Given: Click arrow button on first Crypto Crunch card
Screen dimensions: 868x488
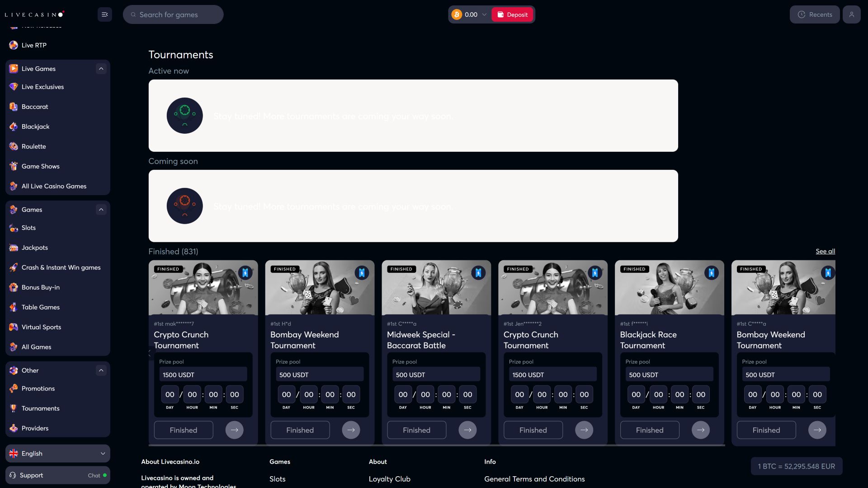Looking at the screenshot, I should 234,430.
